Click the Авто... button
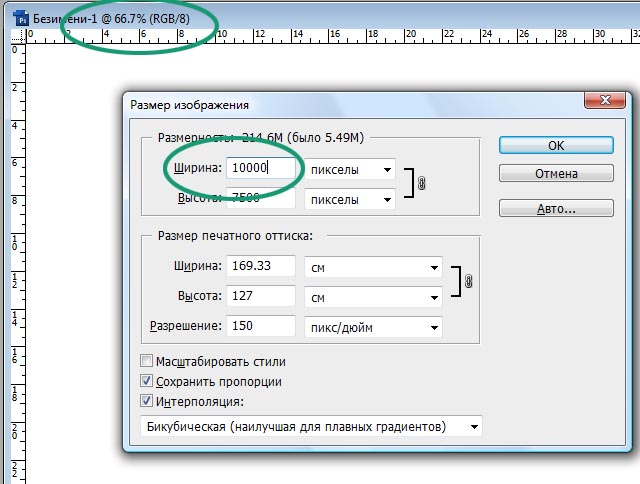 [x=556, y=209]
